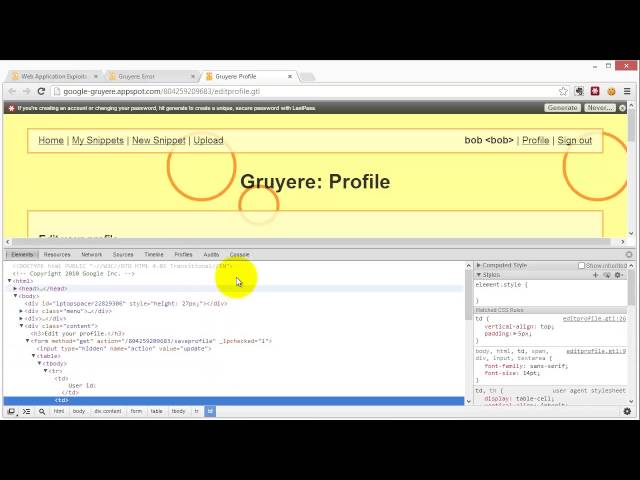640x480 pixels.
Task: Select the highlighted td node row
Action: click(x=234, y=400)
